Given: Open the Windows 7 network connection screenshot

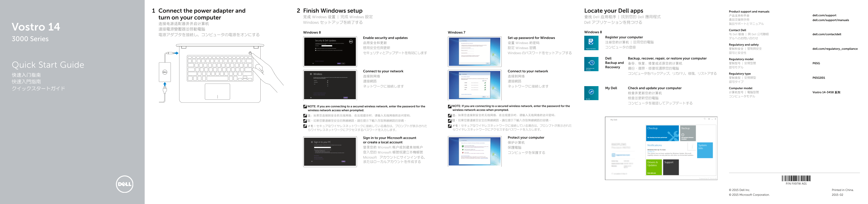Looking at the screenshot, I should pyautogui.click(x=474, y=85).
